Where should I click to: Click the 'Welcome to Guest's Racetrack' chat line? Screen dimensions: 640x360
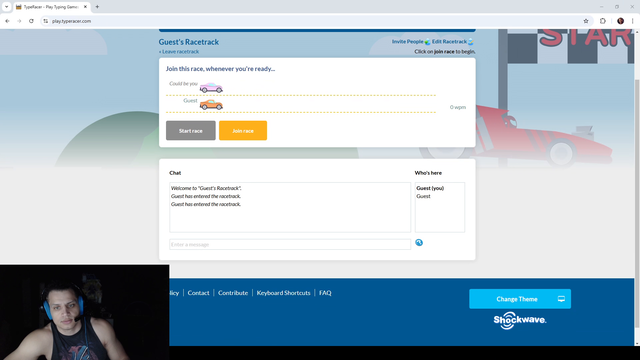pyautogui.click(x=206, y=188)
